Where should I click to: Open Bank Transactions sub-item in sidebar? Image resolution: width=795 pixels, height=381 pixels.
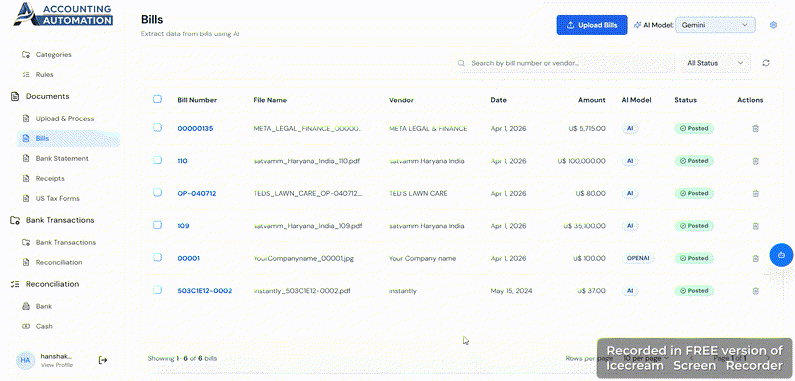[65, 243]
